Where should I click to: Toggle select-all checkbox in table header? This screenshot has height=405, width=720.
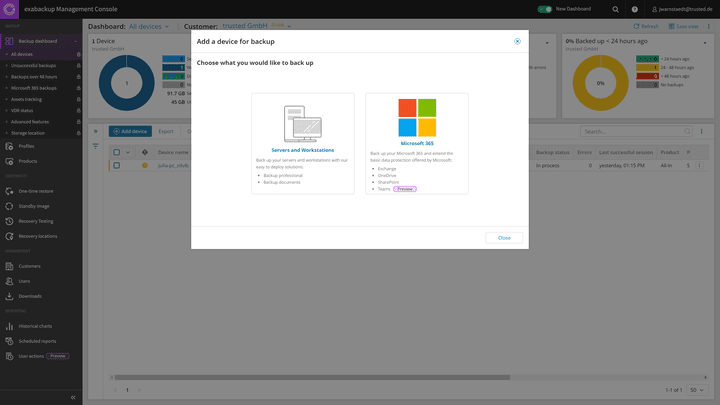[117, 152]
